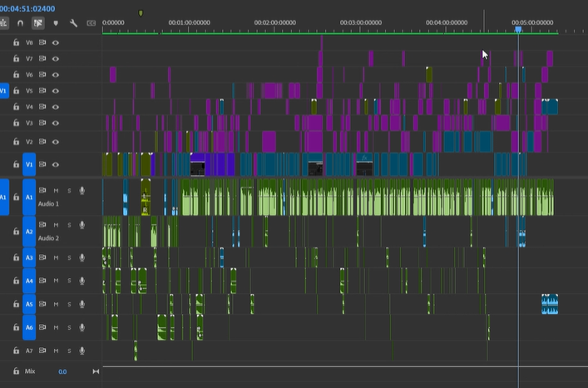Toggle lock on track V6
Viewport: 588px width, 388px height.
point(16,75)
